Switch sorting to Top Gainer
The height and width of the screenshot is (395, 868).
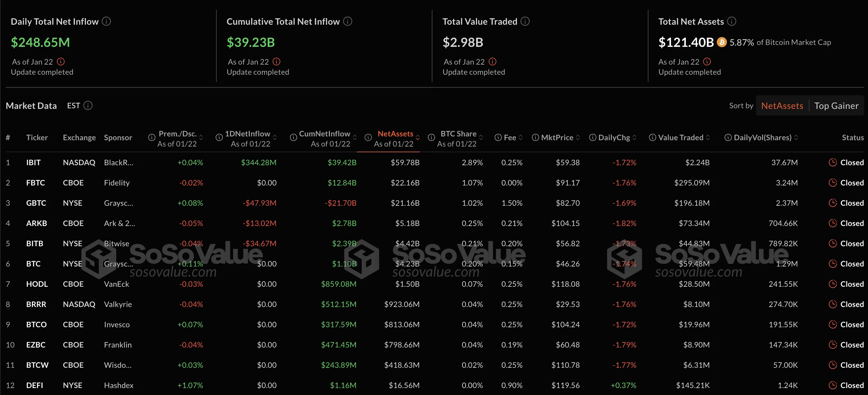coord(836,106)
